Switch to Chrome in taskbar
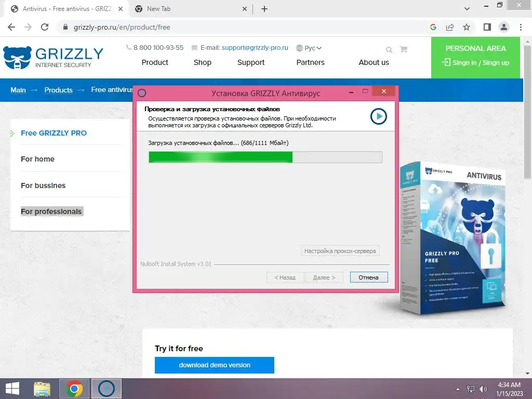The width and height of the screenshot is (532, 399). (x=74, y=389)
